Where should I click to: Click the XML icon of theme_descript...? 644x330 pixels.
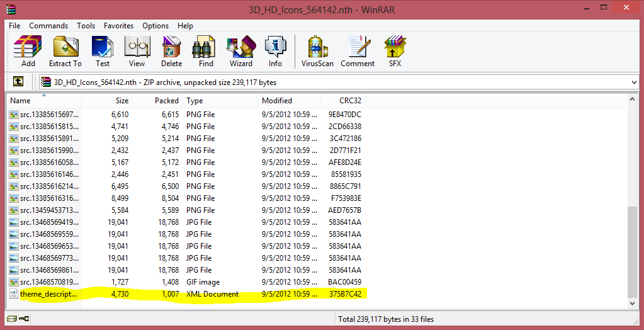coord(14,294)
